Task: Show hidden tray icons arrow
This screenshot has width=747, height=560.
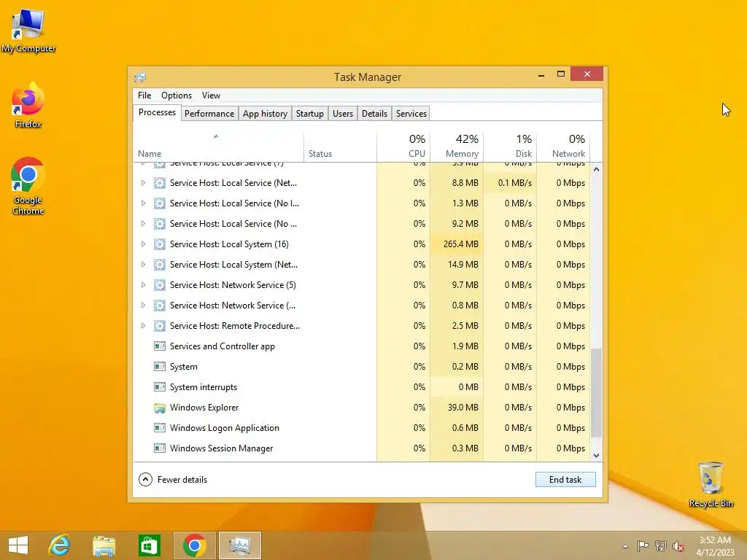Action: point(625,546)
